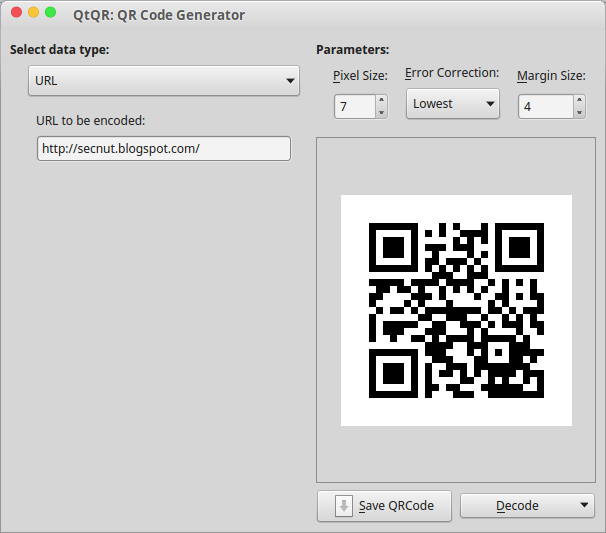Click the 'Pixel Size:' label

(x=360, y=75)
